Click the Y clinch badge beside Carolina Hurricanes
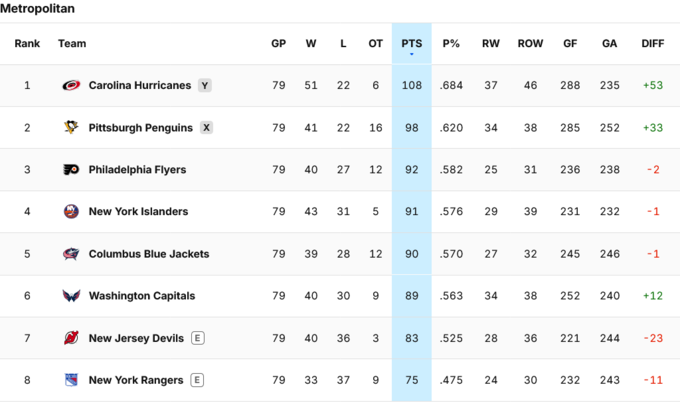This screenshot has height=403, width=680. tap(205, 85)
